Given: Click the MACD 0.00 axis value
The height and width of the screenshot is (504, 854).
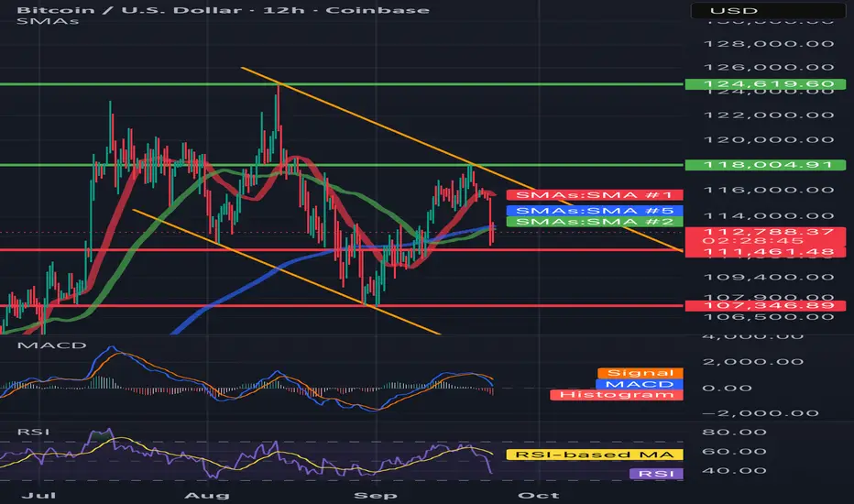Looking at the screenshot, I should [x=728, y=388].
